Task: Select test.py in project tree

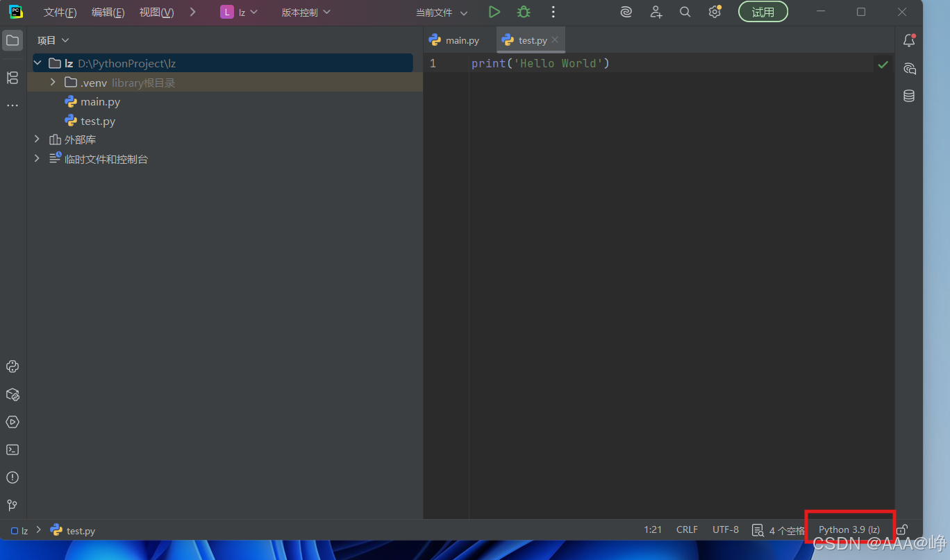Action: pos(98,121)
